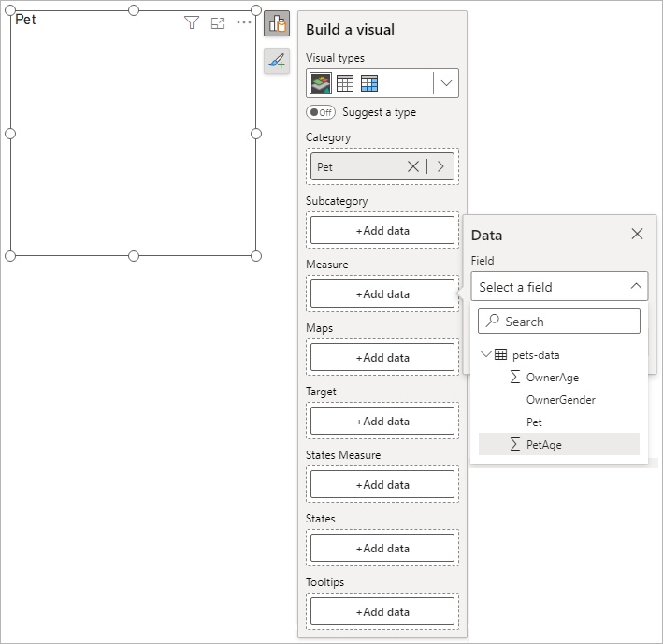Open the Format visual paintbrush icon
The height and width of the screenshot is (644, 663).
point(277,61)
